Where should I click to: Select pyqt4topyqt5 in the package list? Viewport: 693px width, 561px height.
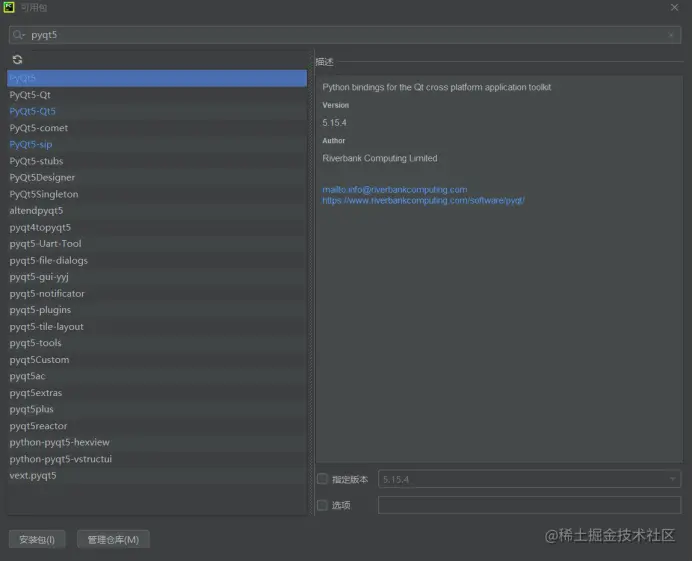click(x=157, y=227)
